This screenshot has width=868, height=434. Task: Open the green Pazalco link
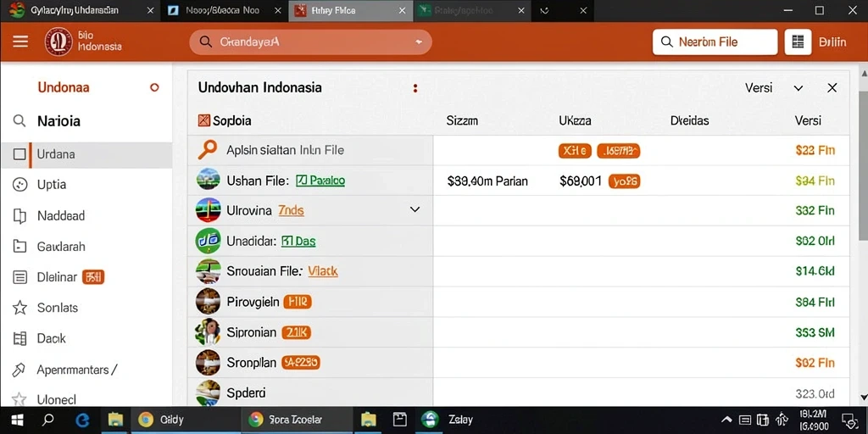[320, 181]
